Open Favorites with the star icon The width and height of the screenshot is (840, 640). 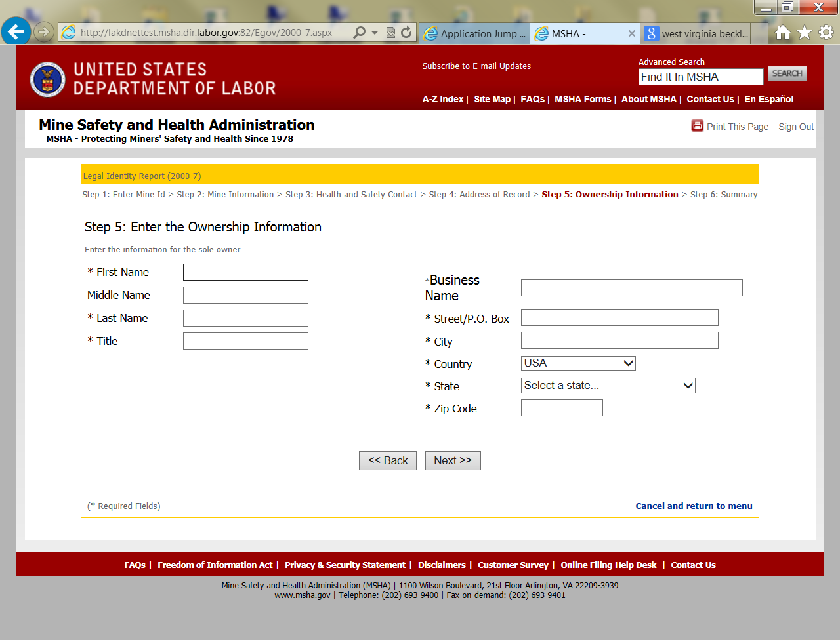tap(805, 32)
